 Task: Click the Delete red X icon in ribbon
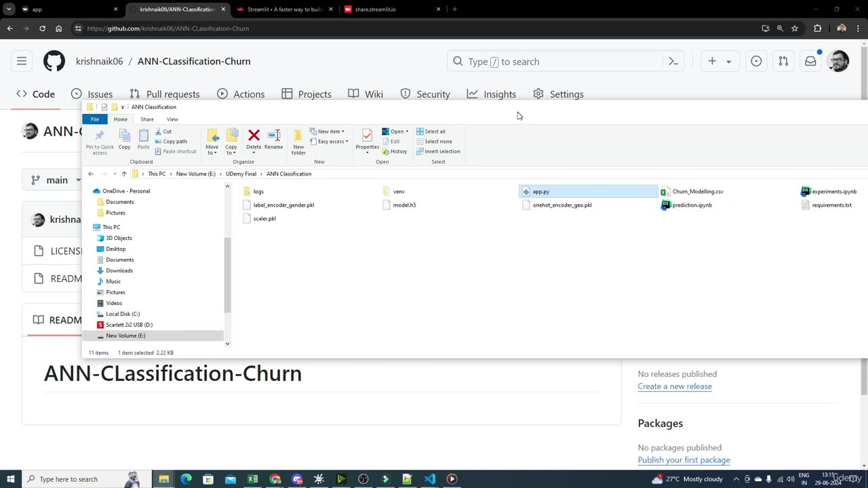254,136
